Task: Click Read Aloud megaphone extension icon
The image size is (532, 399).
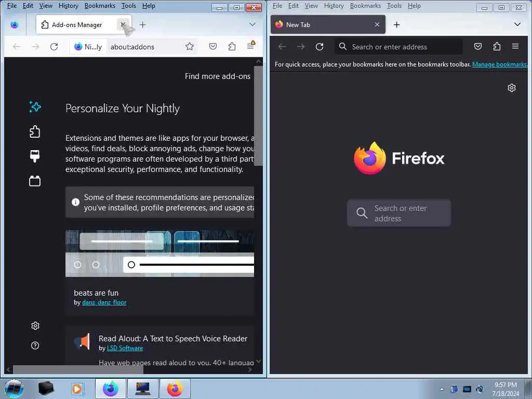Action: pyautogui.click(x=82, y=341)
